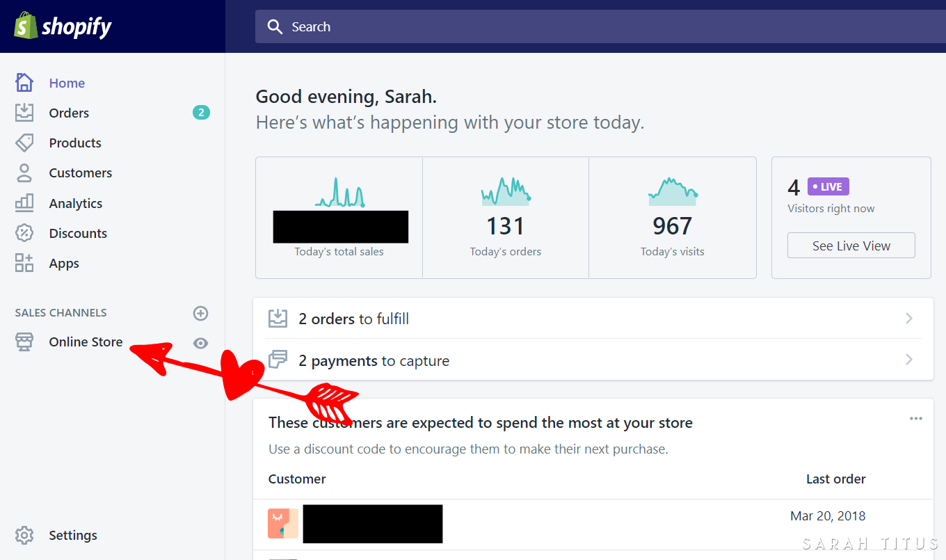Open the 2 payments to capture chevron
The image size is (946, 560).
[909, 360]
